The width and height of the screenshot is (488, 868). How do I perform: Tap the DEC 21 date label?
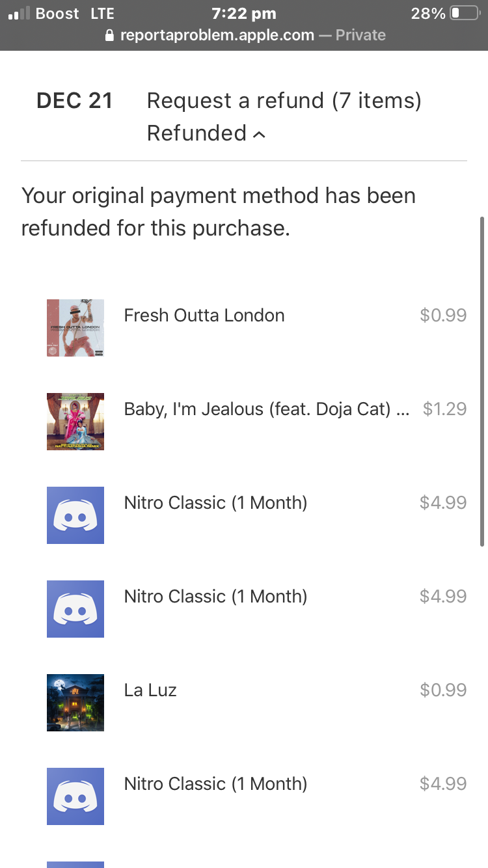[x=75, y=101]
